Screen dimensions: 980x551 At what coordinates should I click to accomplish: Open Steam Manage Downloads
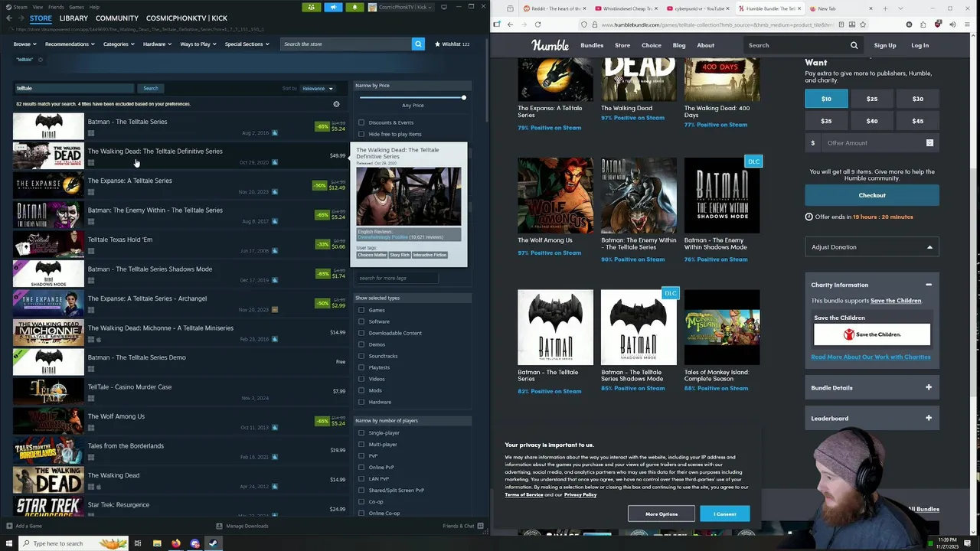click(243, 526)
